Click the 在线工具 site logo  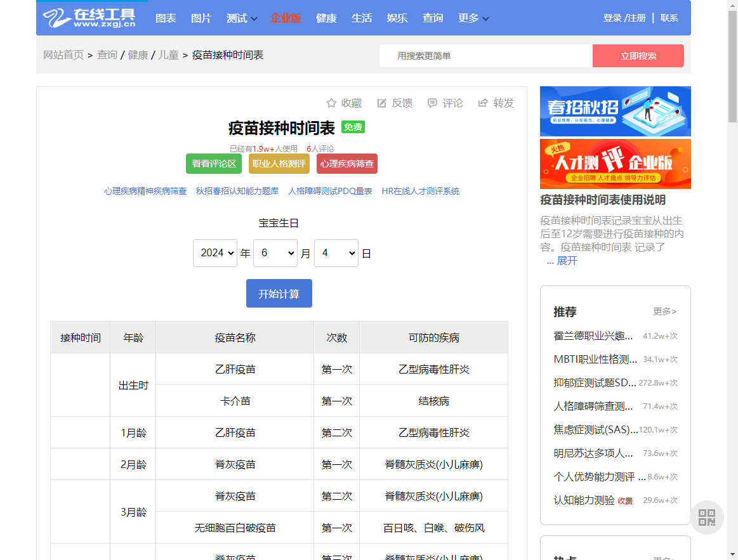pos(89,18)
